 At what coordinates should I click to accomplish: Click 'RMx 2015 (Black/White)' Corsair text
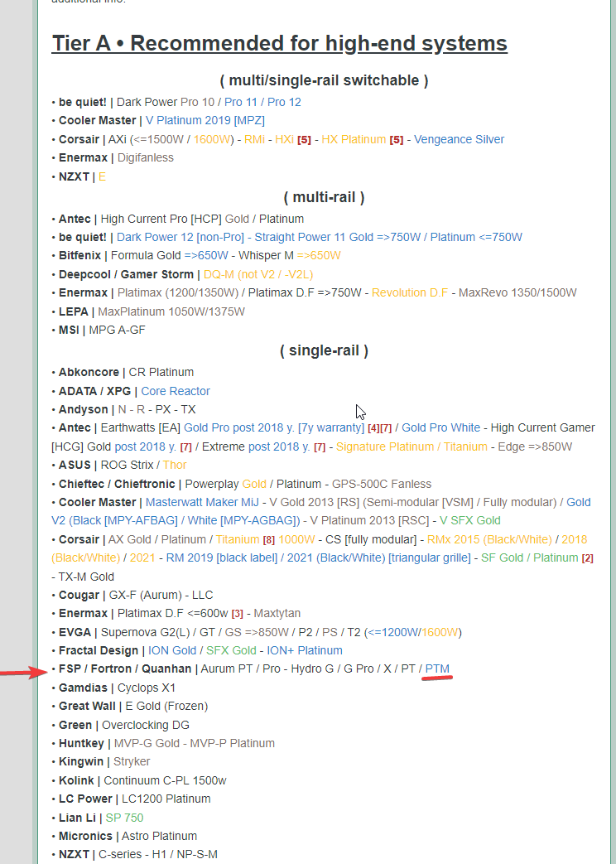(489, 539)
